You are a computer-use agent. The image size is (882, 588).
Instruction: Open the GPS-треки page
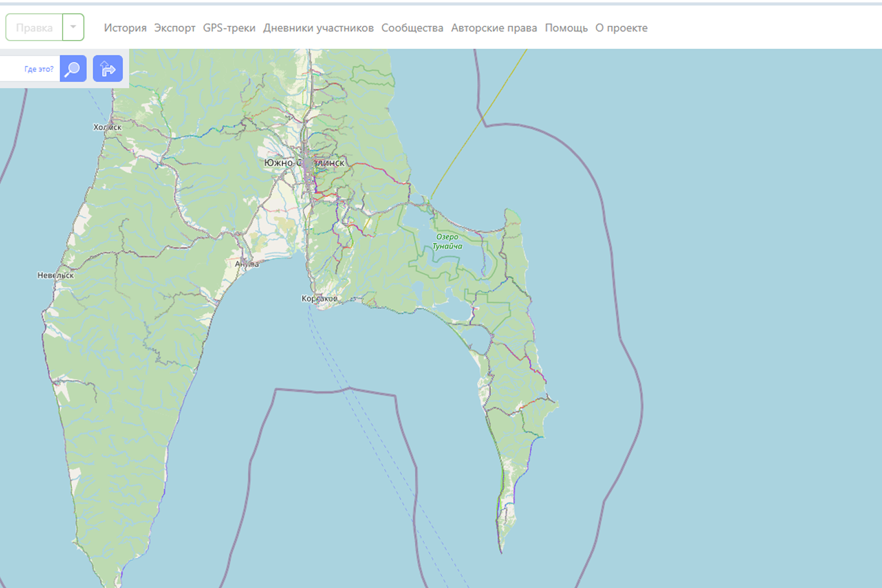tap(229, 27)
